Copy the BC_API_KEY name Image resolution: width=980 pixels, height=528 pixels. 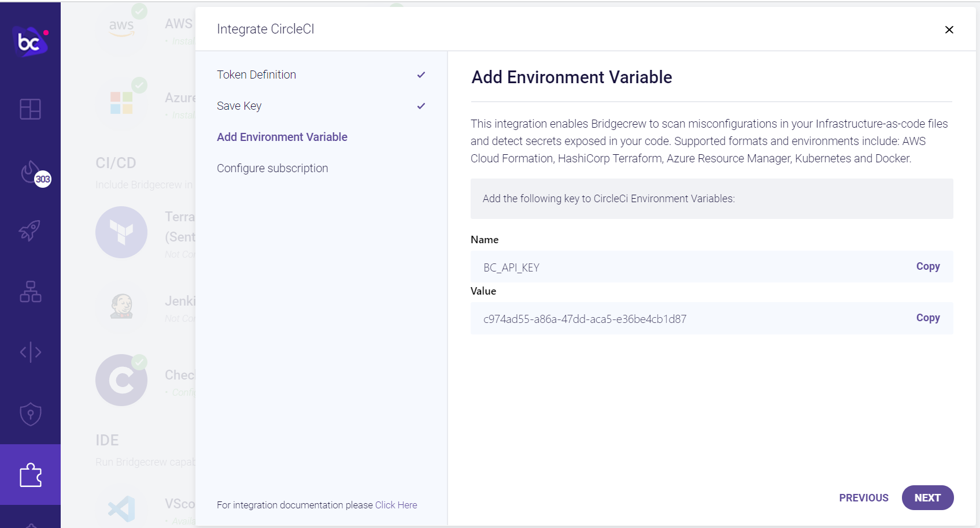[x=927, y=266]
